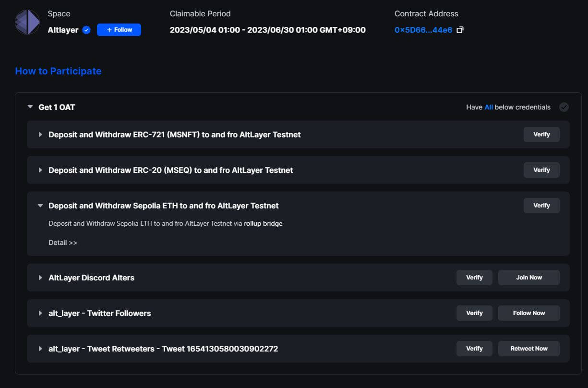
Task: Click the gray check circle beside credentials
Action: (x=564, y=107)
